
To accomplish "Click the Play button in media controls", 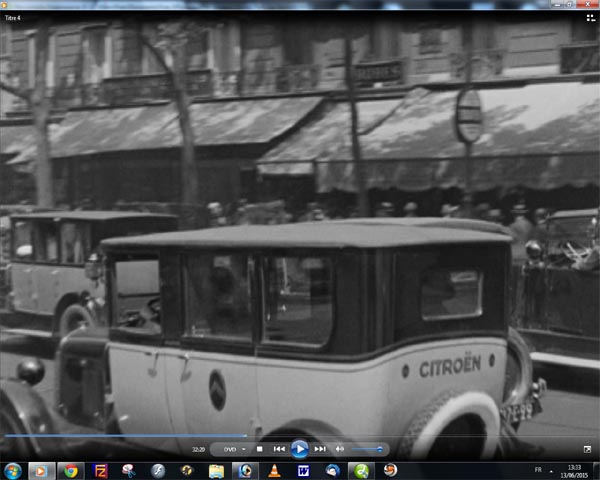I will [300, 449].
